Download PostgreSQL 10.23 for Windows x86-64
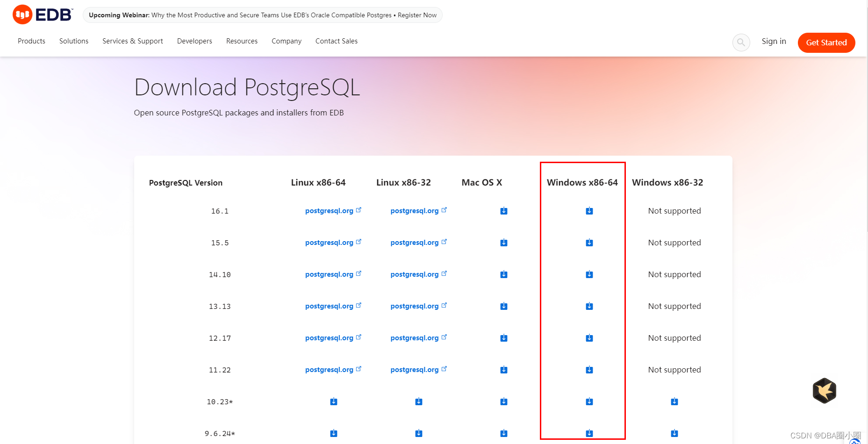This screenshot has height=444, width=868. [x=589, y=401]
